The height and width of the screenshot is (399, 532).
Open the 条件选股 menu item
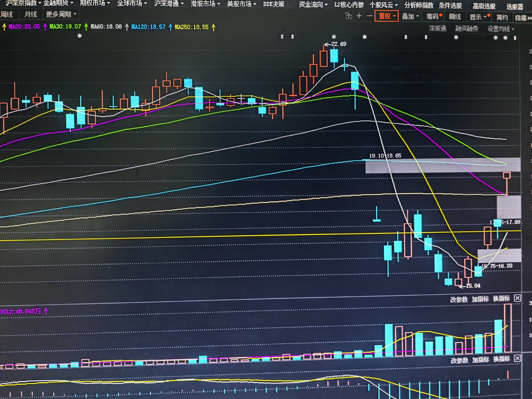(x=450, y=5)
